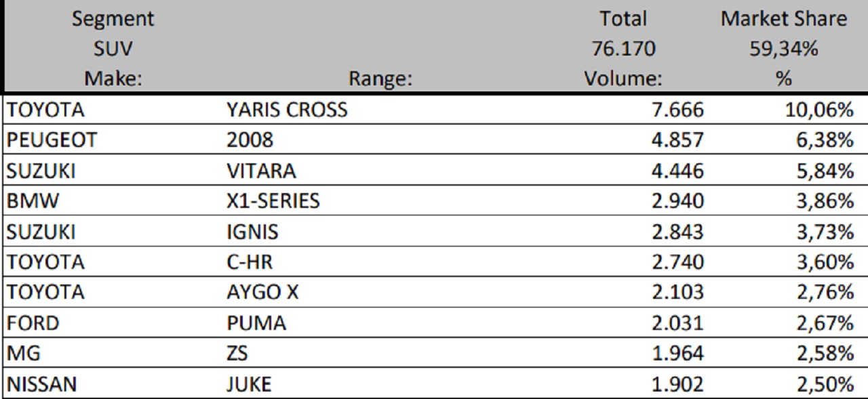Click the Range column header

click(x=380, y=79)
